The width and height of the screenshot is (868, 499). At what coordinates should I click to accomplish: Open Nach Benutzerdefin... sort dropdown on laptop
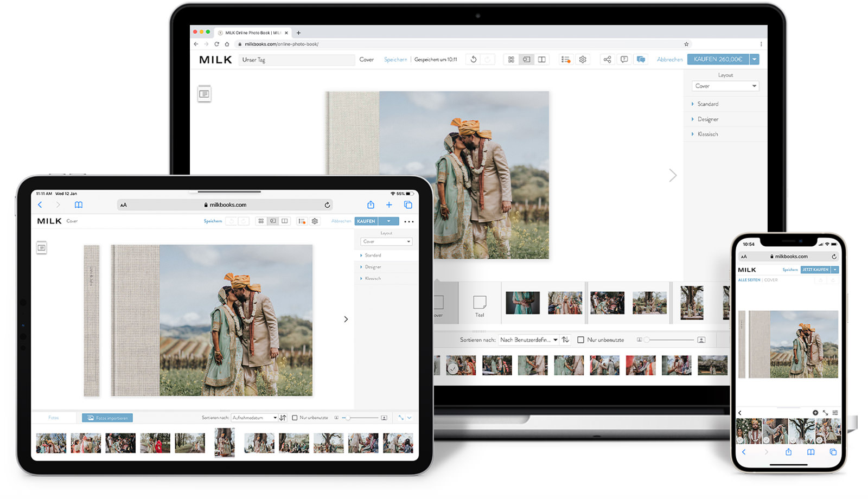(x=528, y=340)
